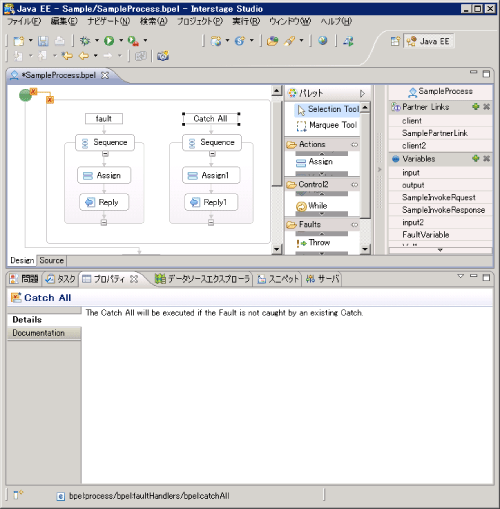Switch to the Source tab
The image size is (500, 509).
tap(52, 260)
